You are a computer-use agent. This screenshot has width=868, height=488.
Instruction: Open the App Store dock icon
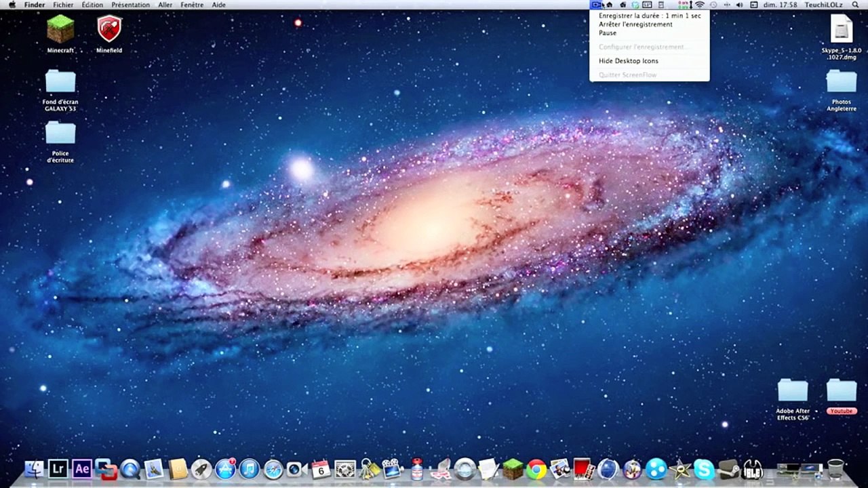point(225,468)
